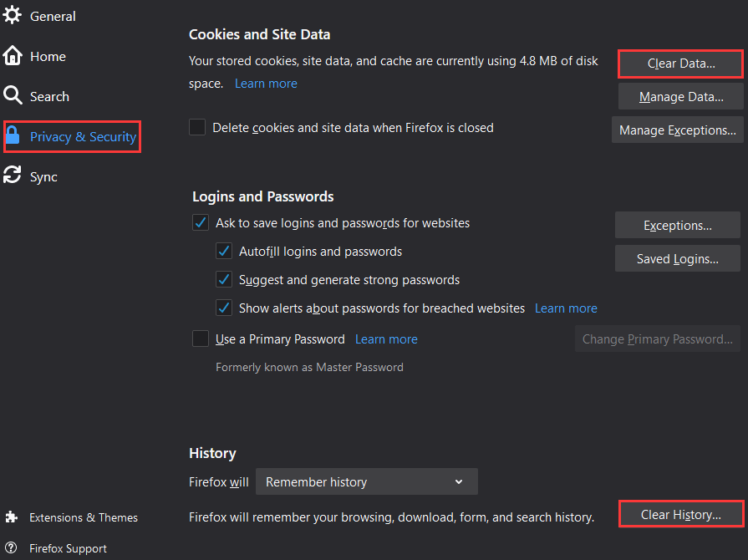
Task: Open Saved Logins
Action: point(678,258)
